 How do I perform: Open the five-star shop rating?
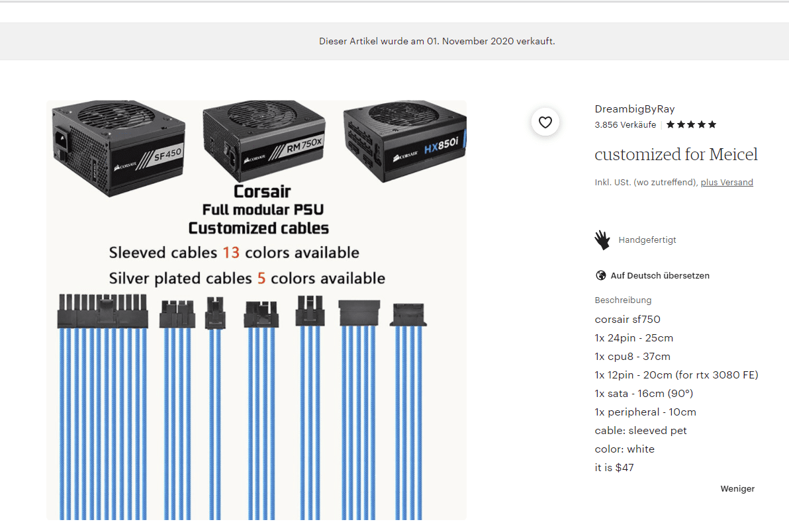pyautogui.click(x=692, y=124)
